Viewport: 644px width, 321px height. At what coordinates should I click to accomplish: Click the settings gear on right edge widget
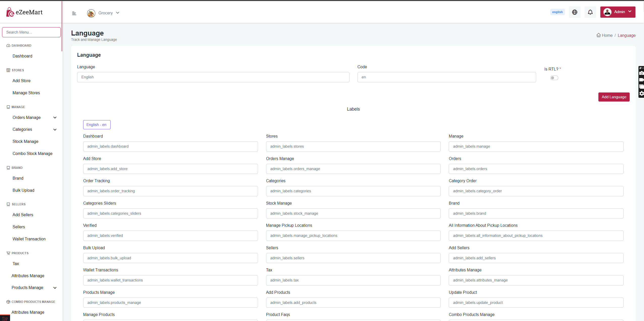tap(641, 94)
